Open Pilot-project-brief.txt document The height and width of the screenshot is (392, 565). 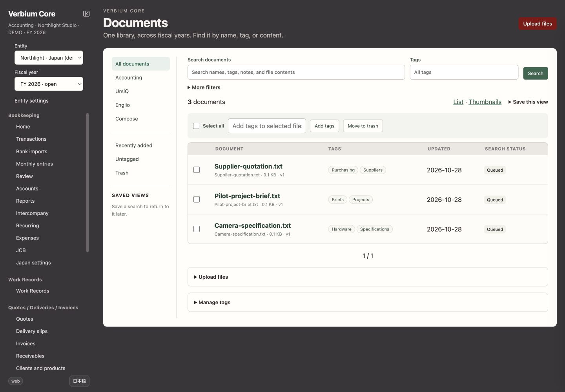tap(247, 196)
